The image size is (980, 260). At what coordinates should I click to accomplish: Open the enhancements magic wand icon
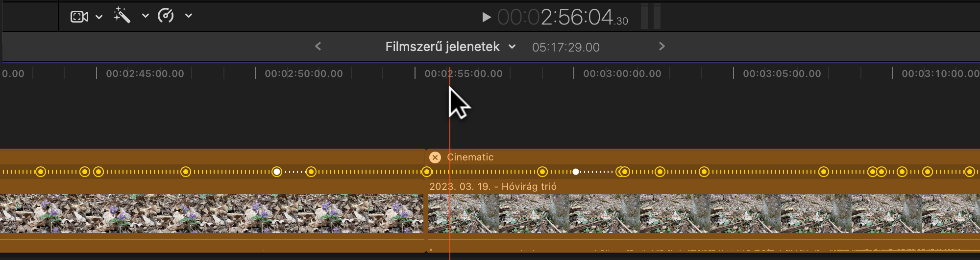pos(122,16)
